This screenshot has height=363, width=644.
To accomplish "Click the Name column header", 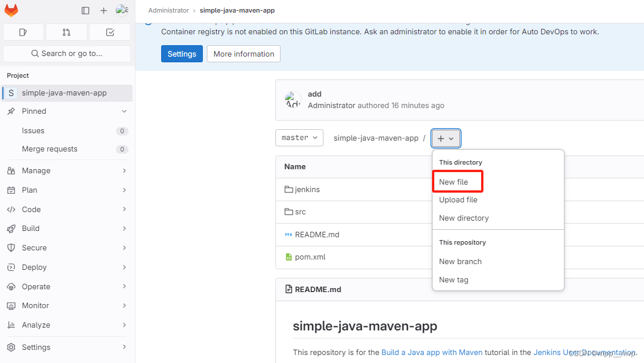I will click(295, 166).
